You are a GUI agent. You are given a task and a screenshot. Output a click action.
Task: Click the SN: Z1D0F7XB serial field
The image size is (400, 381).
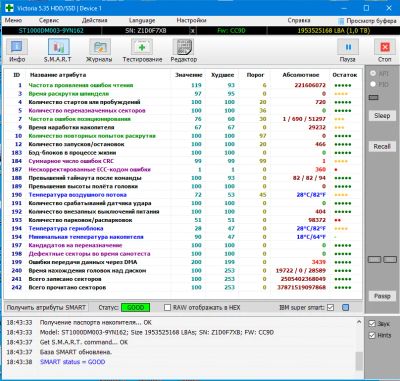(x=146, y=31)
